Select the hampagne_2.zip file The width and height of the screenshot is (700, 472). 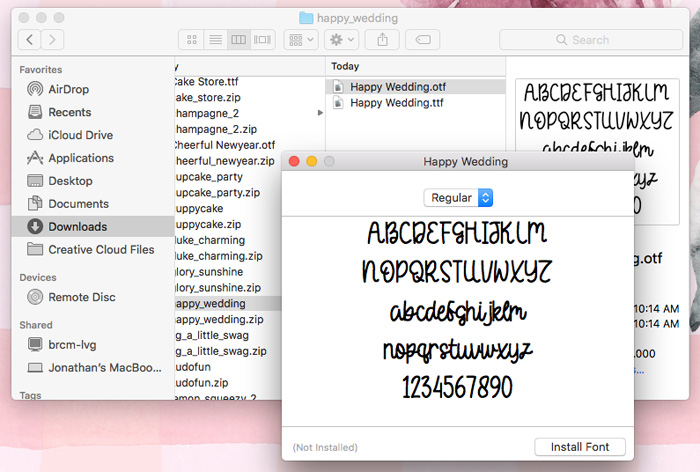217,129
